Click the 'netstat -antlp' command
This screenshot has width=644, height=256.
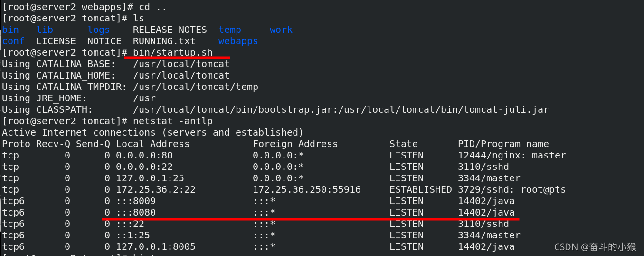click(173, 121)
